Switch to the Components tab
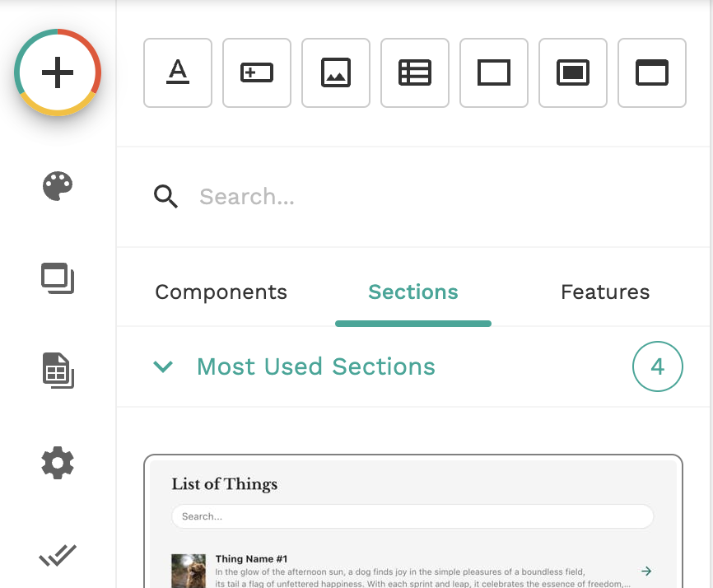 pyautogui.click(x=221, y=292)
